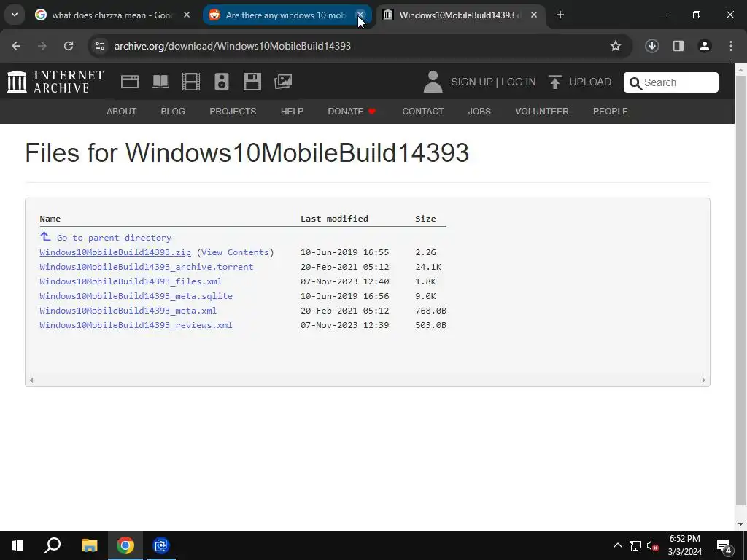Click the address bar URL
Screen dimensions: 747x560
pyautogui.click(x=233, y=46)
